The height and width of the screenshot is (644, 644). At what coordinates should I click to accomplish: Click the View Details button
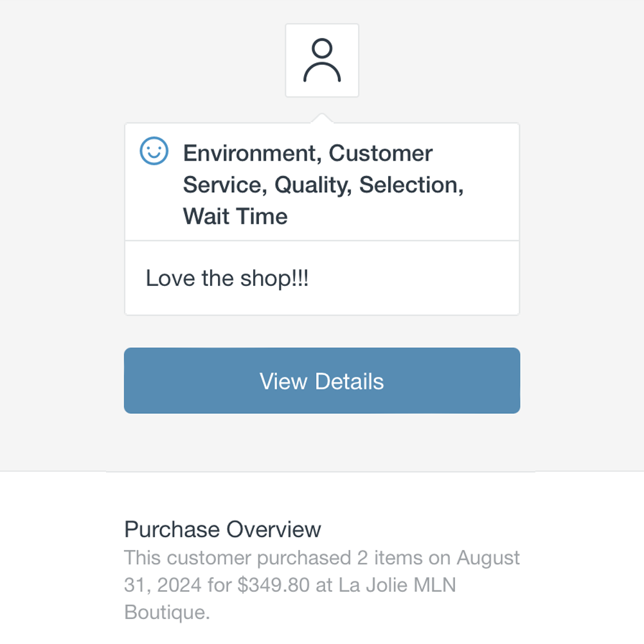tap(322, 381)
